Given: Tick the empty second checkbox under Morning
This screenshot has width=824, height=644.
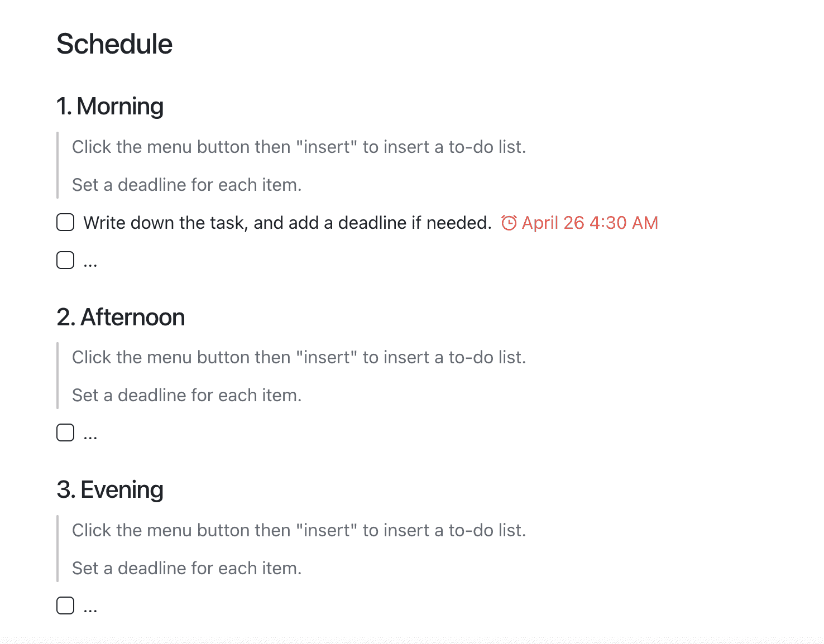Looking at the screenshot, I should (x=65, y=260).
